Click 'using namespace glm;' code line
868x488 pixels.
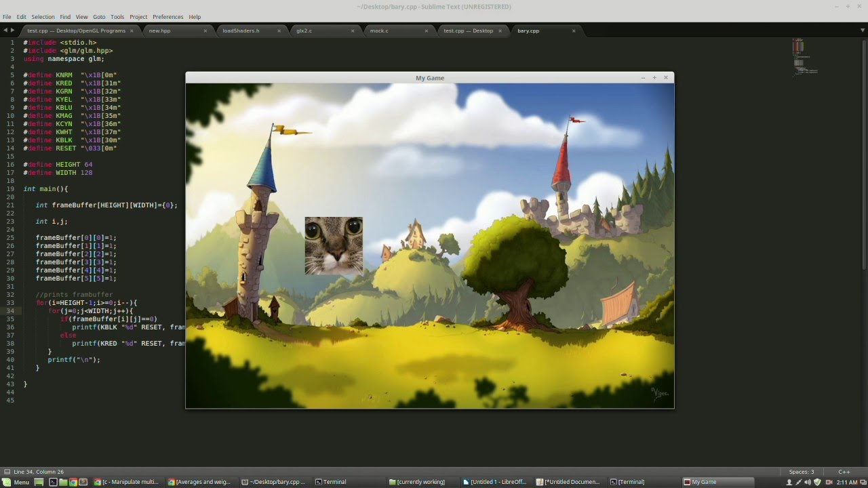pyautogui.click(x=64, y=59)
